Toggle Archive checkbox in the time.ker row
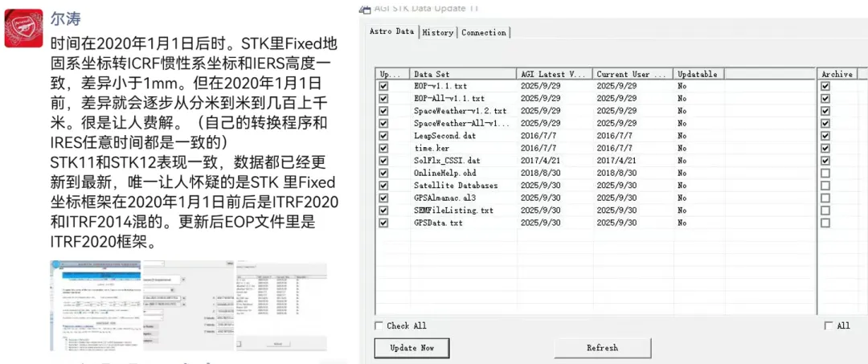Viewport: 868px width, 364px height. (825, 149)
